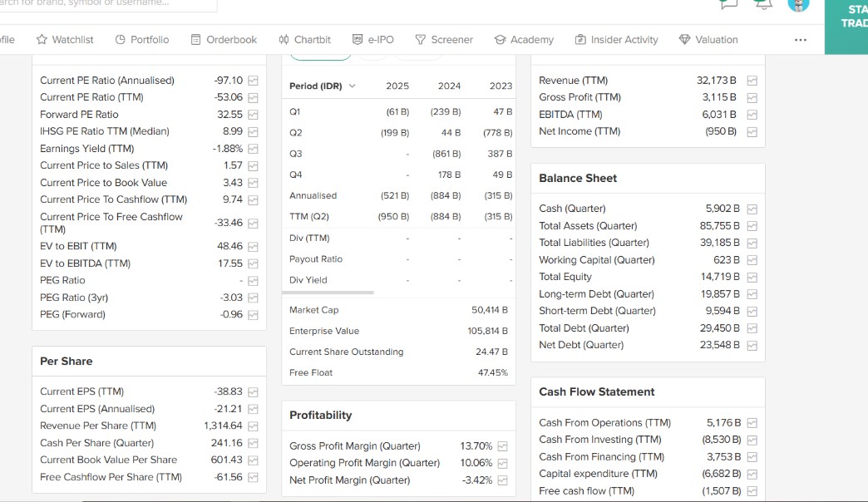
Task: Open the Watchlist tab
Action: point(65,40)
